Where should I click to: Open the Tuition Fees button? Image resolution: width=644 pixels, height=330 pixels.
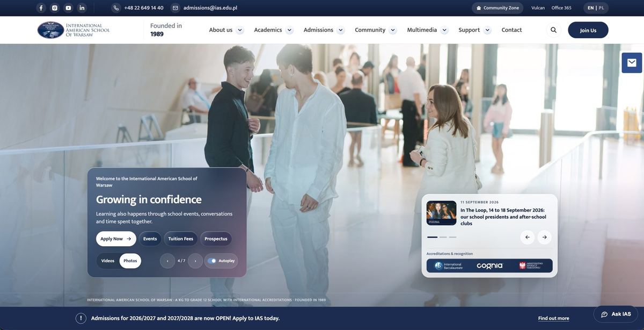pos(181,239)
